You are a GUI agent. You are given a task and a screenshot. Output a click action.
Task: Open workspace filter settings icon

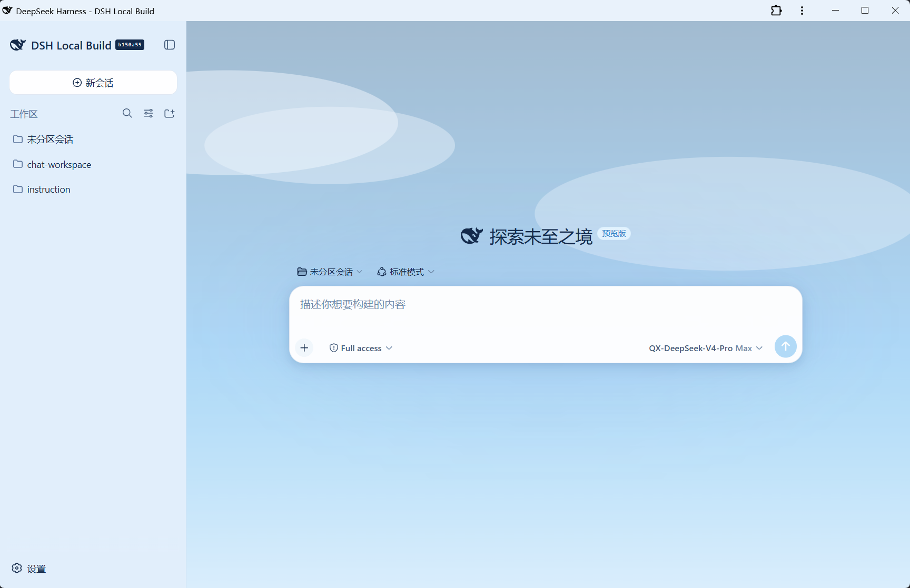pyautogui.click(x=149, y=113)
